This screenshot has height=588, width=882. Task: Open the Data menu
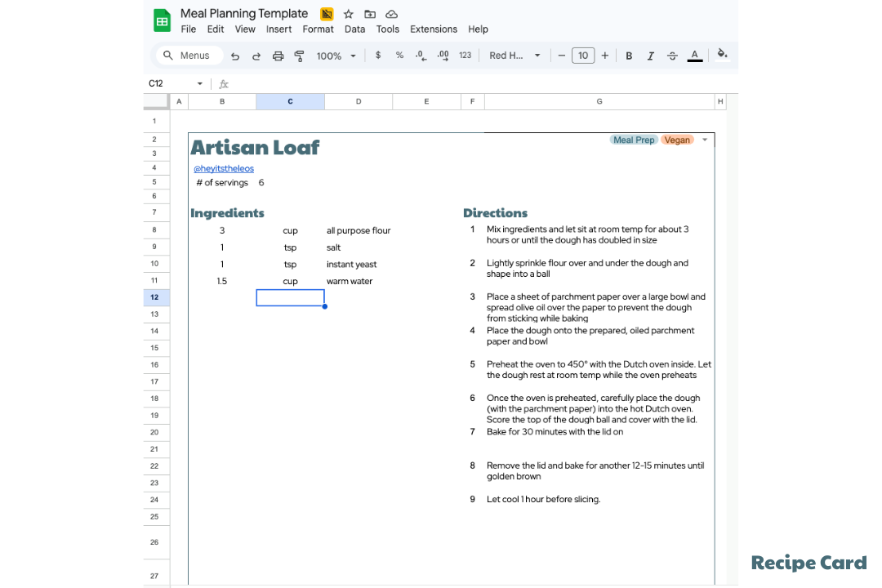tap(355, 29)
